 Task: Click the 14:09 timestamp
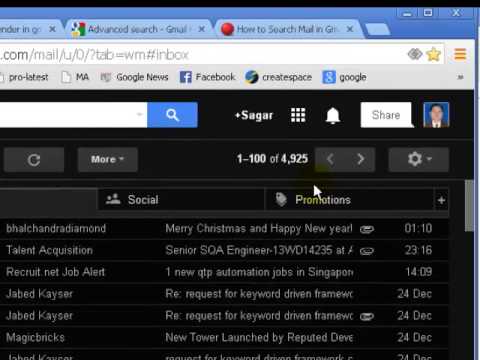[419, 272]
